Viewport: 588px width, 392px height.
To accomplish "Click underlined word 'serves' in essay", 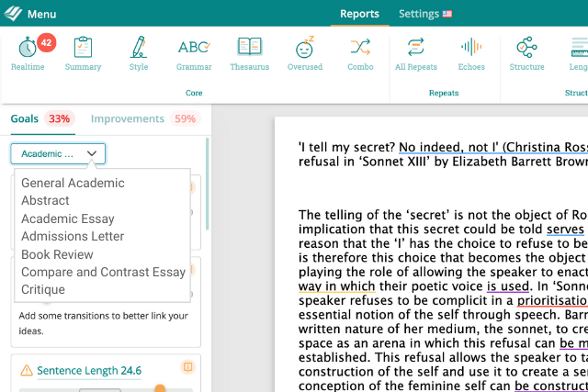I will (566, 229).
